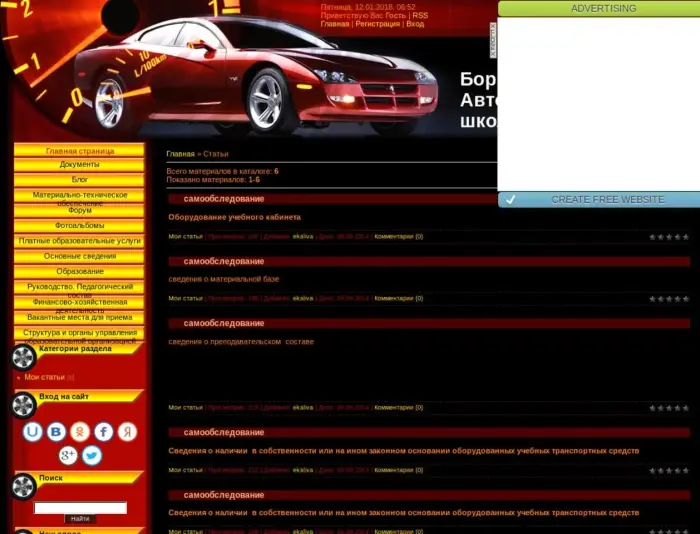Viewport: 700px width, 534px height.
Task: Open the Главная страница menu item
Action: (79, 151)
